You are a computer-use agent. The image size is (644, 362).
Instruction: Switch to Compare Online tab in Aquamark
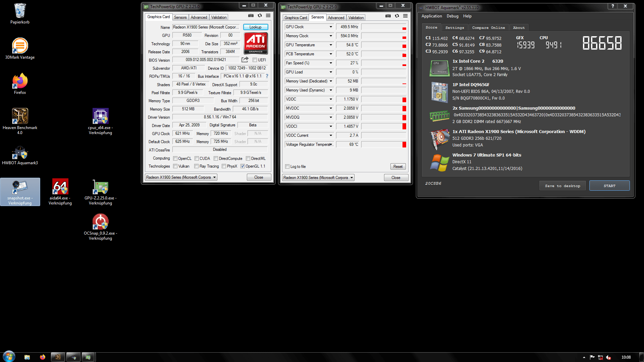point(488,28)
